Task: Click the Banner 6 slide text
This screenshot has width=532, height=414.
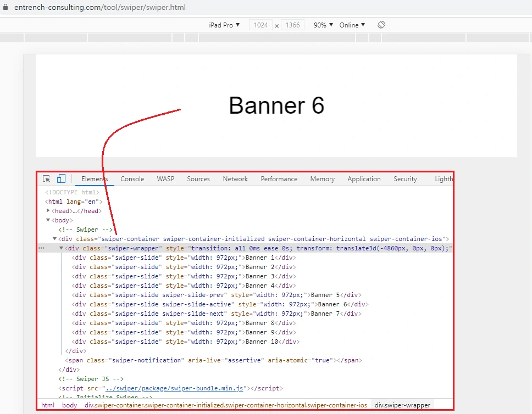Action: click(276, 105)
